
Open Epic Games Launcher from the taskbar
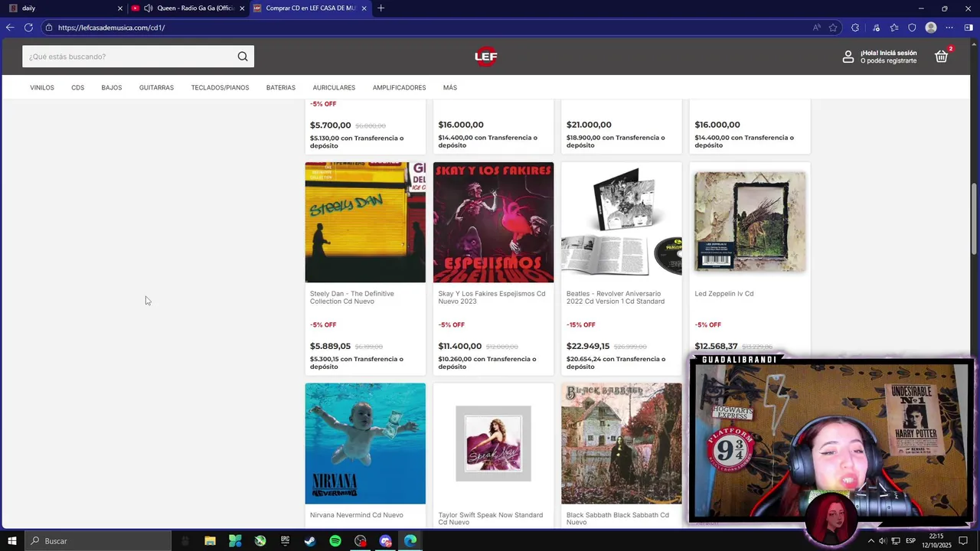pyautogui.click(x=285, y=541)
